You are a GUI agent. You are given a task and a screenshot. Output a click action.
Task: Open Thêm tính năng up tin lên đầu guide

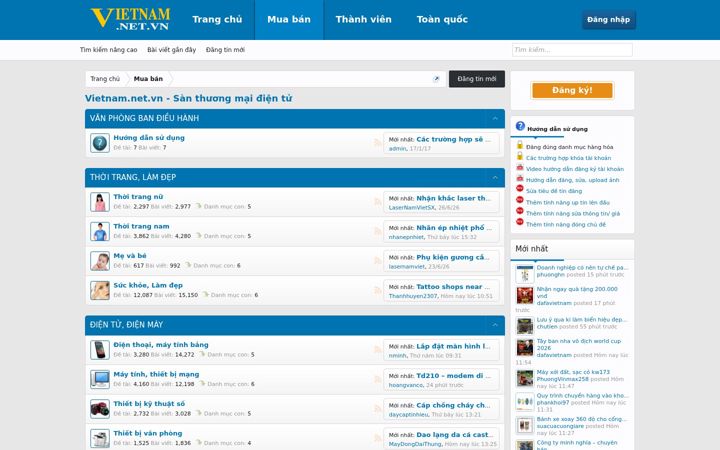[x=568, y=202]
